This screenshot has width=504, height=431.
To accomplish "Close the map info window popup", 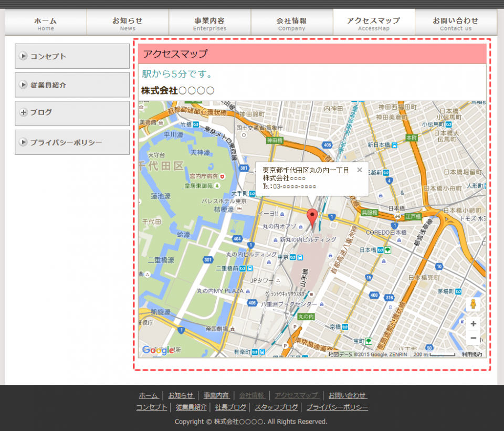I will point(360,170).
